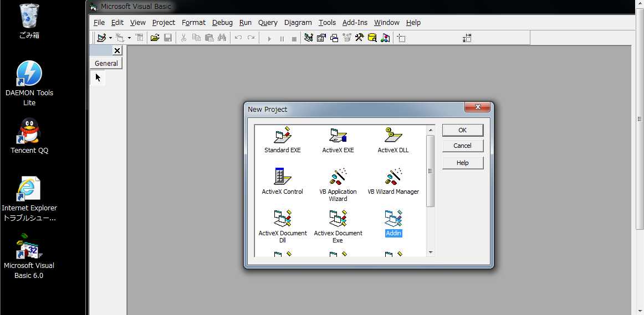The width and height of the screenshot is (644, 315).
Task: Click the Copy toolbar icon
Action: click(x=196, y=38)
